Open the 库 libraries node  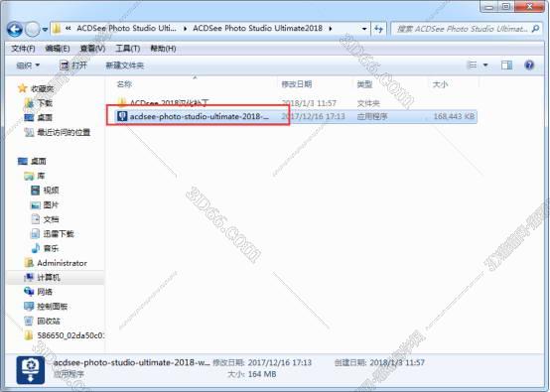click(x=41, y=176)
